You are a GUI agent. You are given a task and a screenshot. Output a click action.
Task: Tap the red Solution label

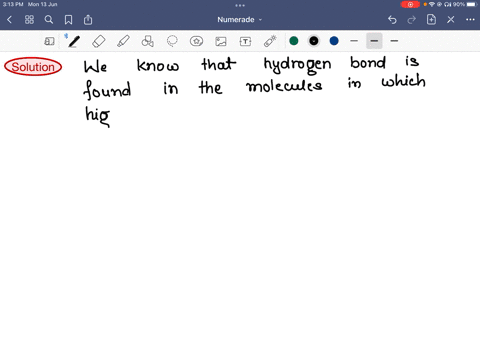tap(33, 67)
